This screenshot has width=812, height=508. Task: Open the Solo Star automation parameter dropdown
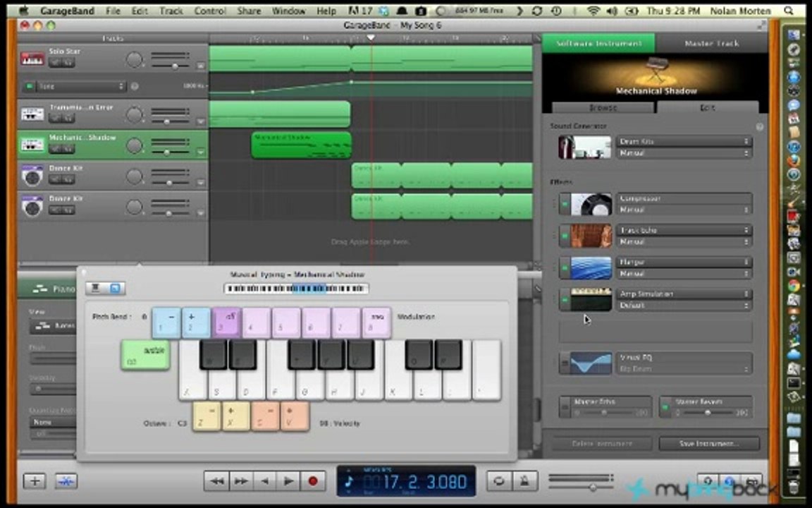click(81, 86)
